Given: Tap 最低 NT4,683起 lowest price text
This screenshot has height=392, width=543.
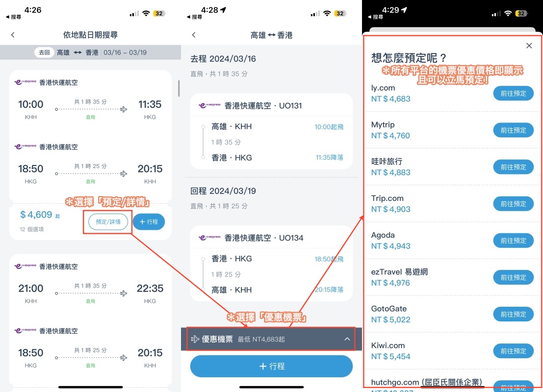Looking at the screenshot, I should coord(261,340).
